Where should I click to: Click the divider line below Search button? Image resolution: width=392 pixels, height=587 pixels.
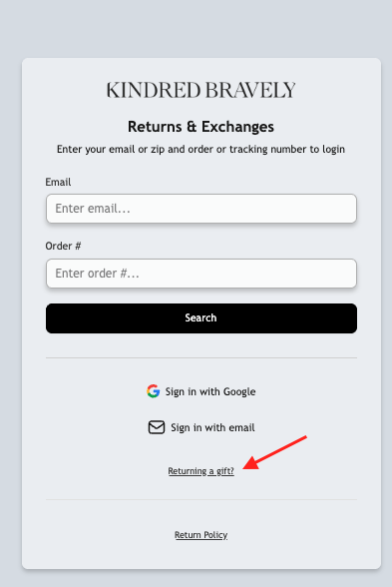tap(201, 357)
